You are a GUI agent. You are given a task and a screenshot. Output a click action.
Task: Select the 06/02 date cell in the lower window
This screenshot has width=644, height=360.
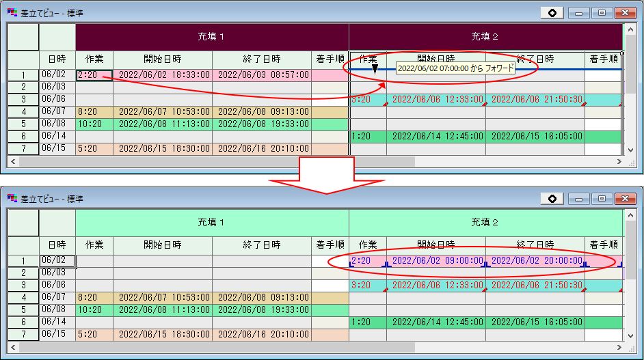click(x=57, y=261)
